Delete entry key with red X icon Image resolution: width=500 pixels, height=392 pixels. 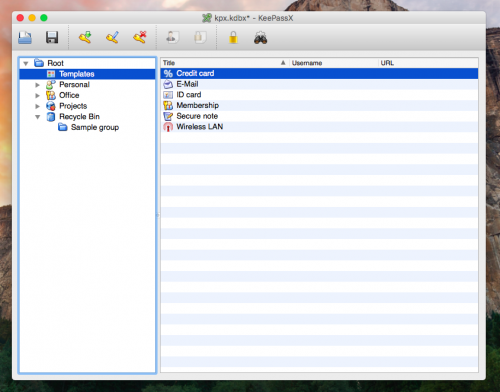[140, 37]
